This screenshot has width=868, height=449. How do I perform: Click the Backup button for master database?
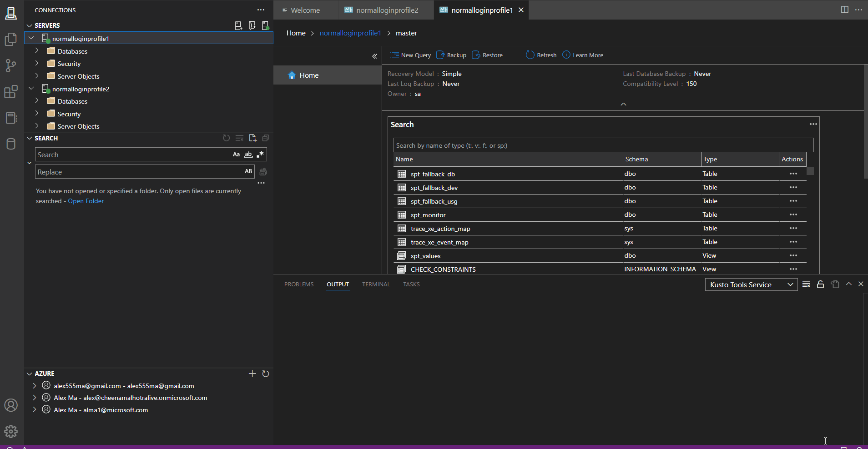(451, 55)
